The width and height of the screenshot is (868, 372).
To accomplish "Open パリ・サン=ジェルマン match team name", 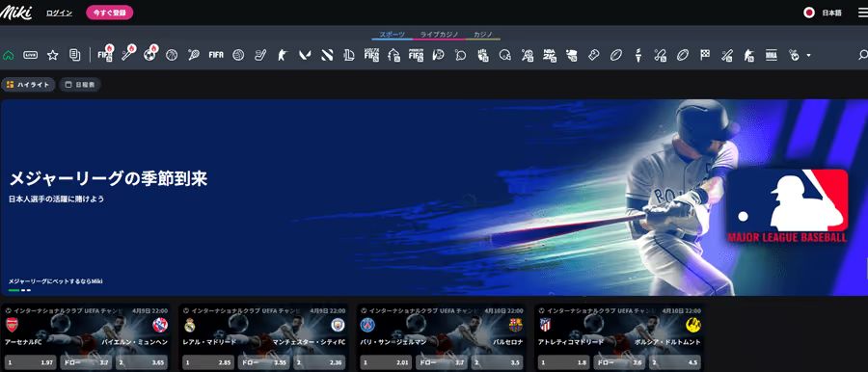I will pos(393,342).
